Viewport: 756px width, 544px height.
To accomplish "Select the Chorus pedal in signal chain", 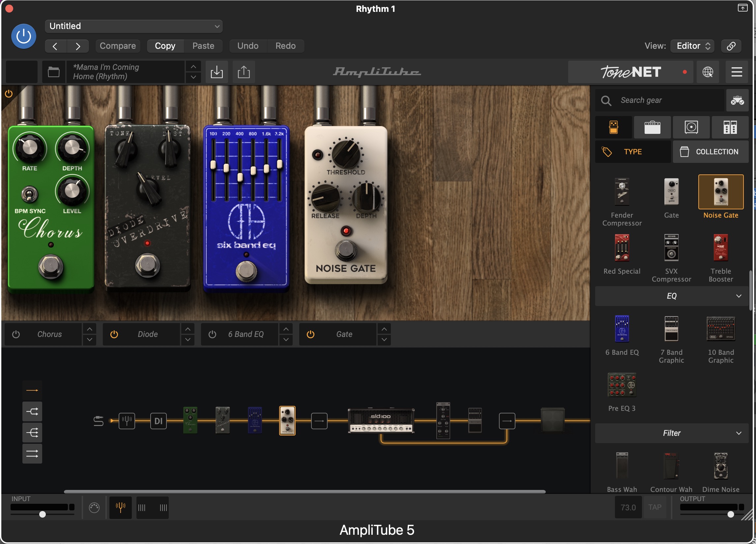I will point(190,420).
